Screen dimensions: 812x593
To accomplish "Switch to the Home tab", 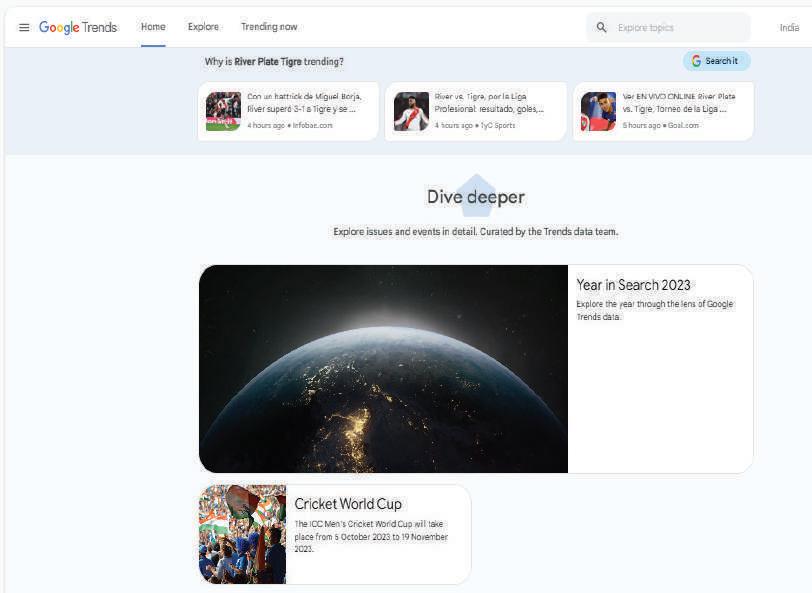I will tap(153, 27).
